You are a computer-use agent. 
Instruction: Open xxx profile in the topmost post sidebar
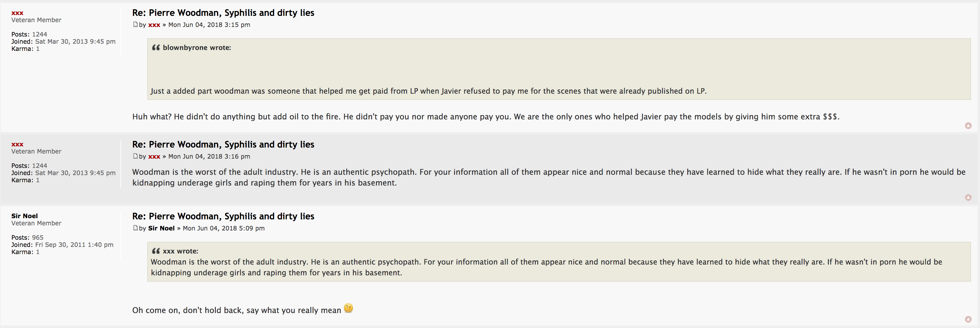coord(17,13)
